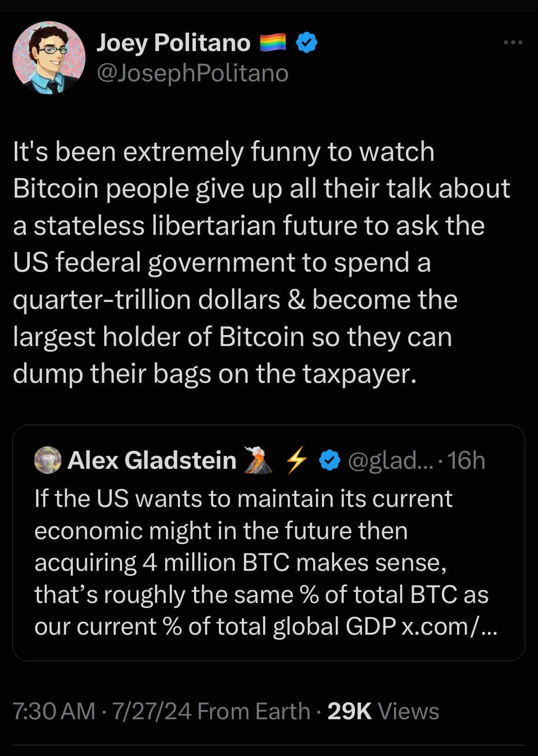Click the 7:30 AM 7/27/24 timestamp
The width and height of the screenshot is (538, 756).
coord(102,711)
